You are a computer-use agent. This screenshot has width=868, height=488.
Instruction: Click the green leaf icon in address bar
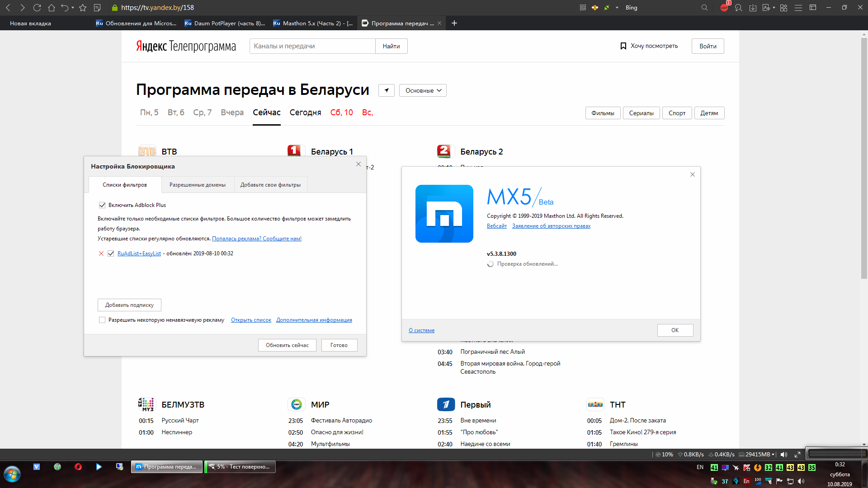[607, 8]
